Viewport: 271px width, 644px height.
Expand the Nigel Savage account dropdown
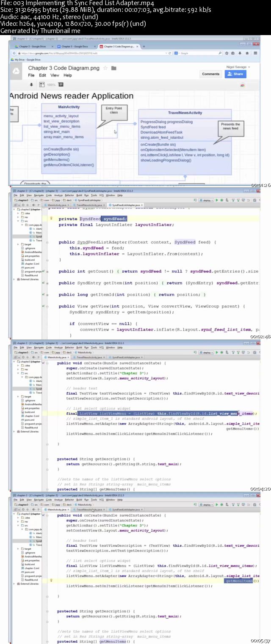(x=238, y=67)
